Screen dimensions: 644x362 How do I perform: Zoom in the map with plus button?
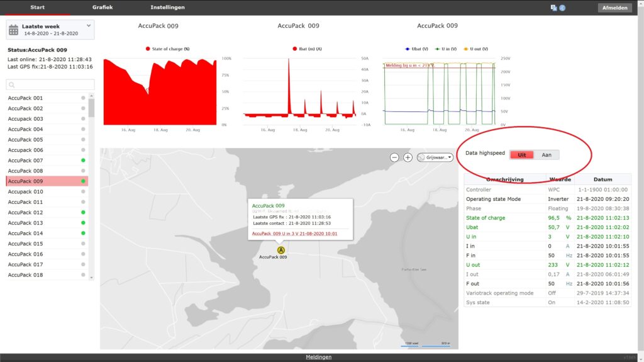(x=408, y=157)
